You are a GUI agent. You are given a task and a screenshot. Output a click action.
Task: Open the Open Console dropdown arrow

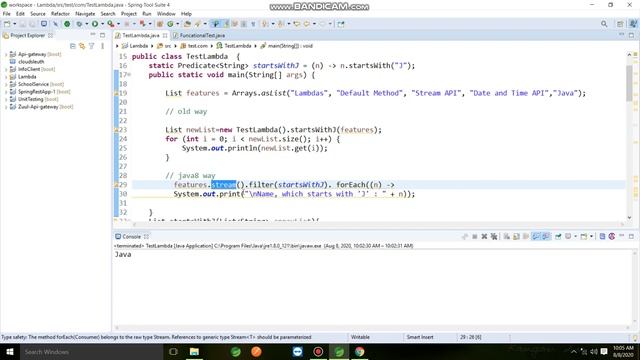591,236
